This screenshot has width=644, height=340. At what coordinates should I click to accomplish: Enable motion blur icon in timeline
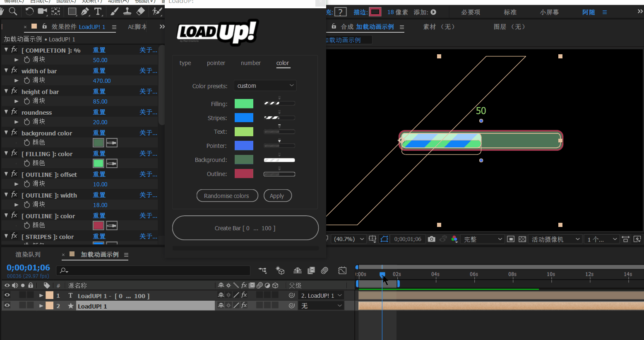324,270
